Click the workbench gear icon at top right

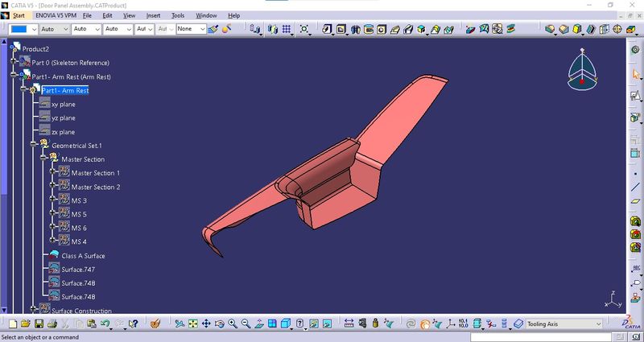[635, 49]
